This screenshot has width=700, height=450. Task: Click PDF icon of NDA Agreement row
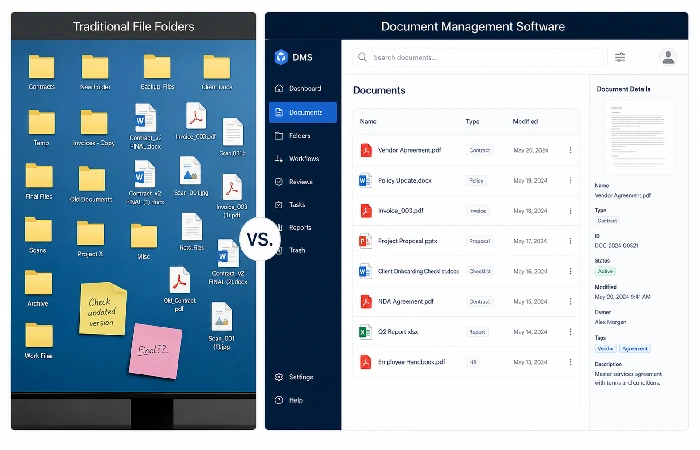(x=366, y=301)
